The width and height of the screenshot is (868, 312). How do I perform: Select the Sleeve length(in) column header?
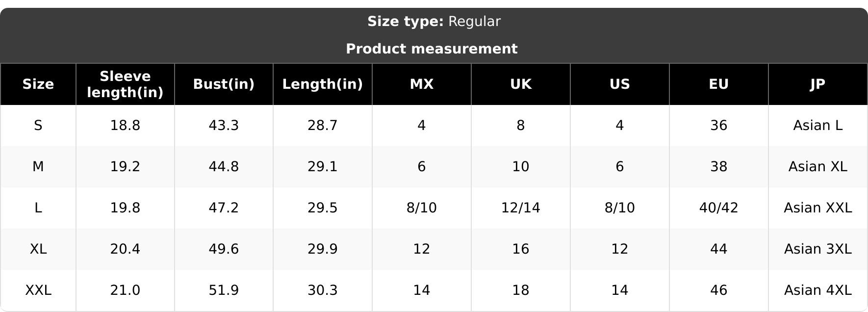pyautogui.click(x=125, y=84)
